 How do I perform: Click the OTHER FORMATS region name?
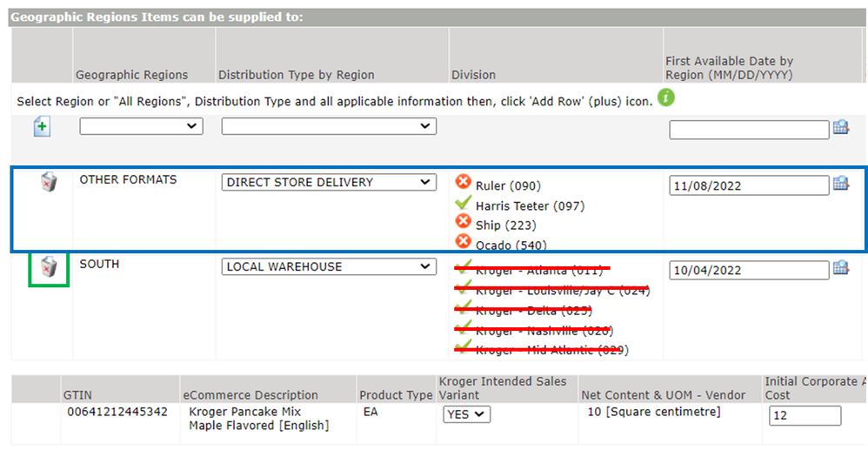(x=128, y=180)
